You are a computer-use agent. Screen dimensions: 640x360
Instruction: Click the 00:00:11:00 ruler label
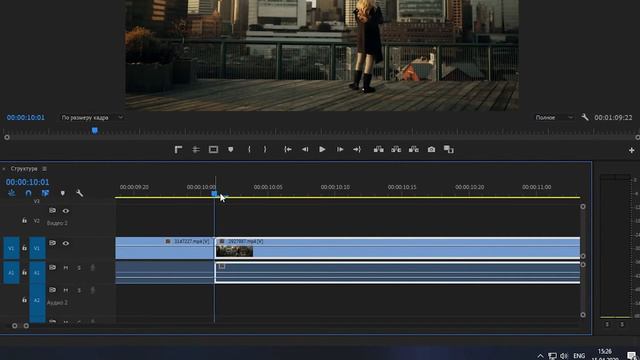537,187
